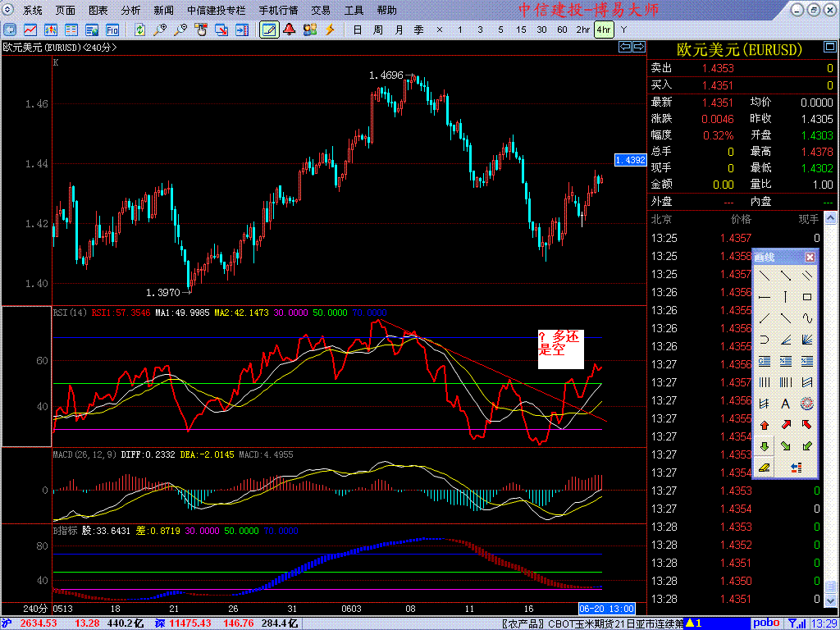The width and height of the screenshot is (840, 630).
Task: Select the parallel lines drawing tool
Action: click(807, 276)
